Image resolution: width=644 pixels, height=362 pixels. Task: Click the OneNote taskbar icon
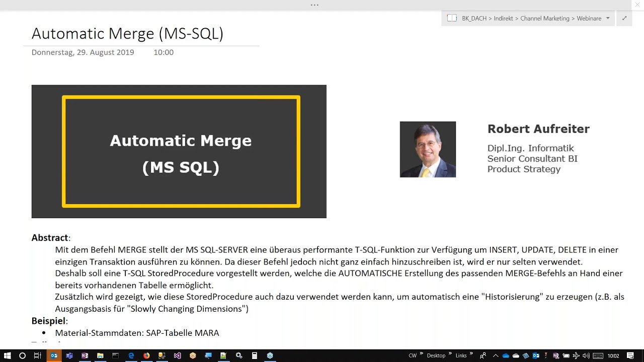85,355
